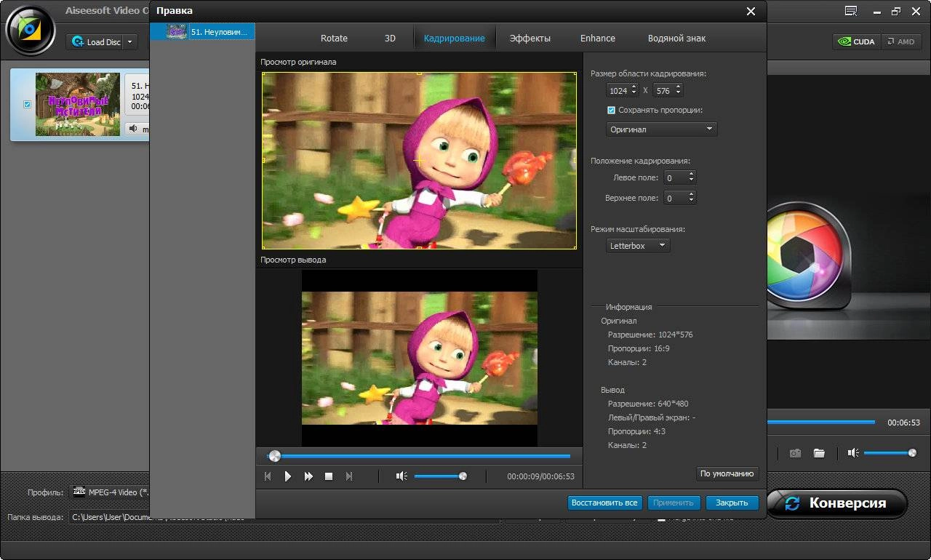This screenshot has height=560, width=931.
Task: Increase Левое поле stepper up arrow
Action: click(690, 175)
